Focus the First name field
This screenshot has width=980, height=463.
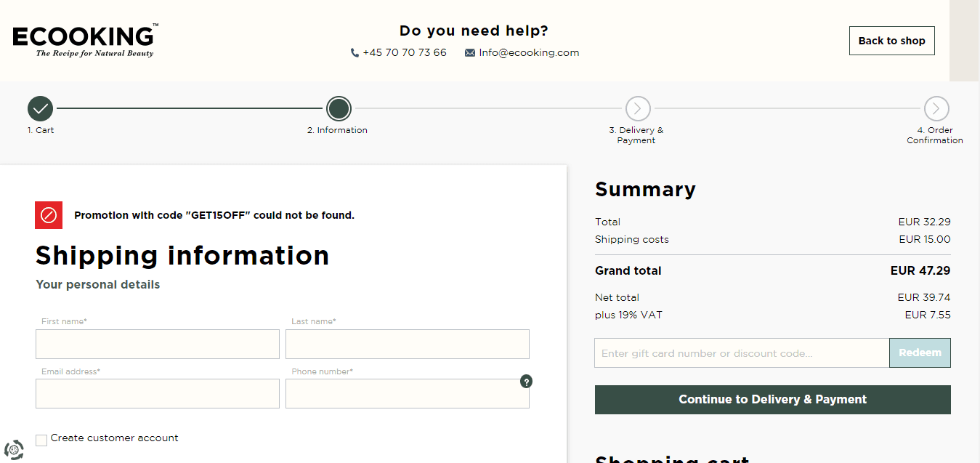point(158,344)
